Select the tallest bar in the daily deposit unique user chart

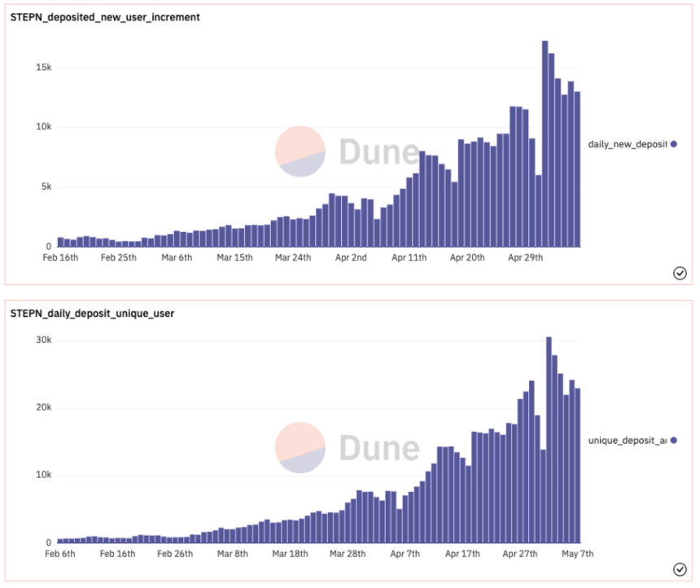[549, 440]
